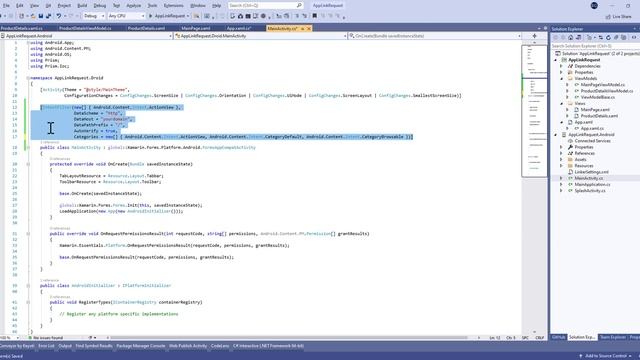Click the search magnifier icon in the Search box

point(299,5)
